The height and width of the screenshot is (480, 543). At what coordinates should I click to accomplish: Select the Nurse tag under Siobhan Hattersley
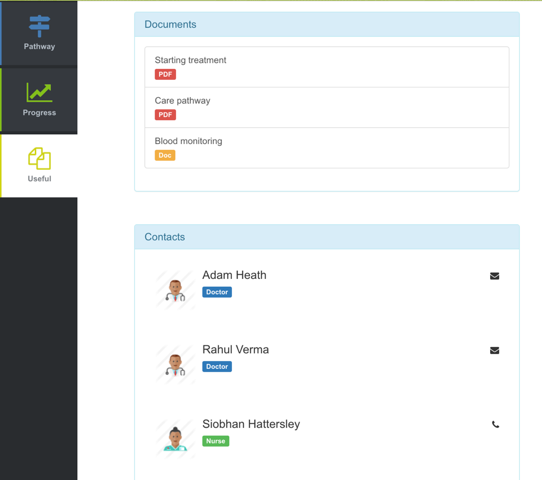coord(215,441)
